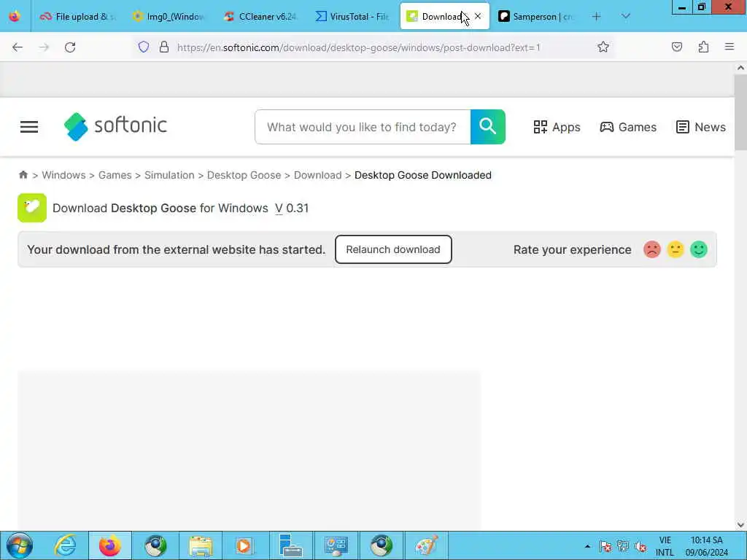This screenshot has width=747, height=560.
Task: Open Action Center flag tray icon
Action: [x=605, y=546]
